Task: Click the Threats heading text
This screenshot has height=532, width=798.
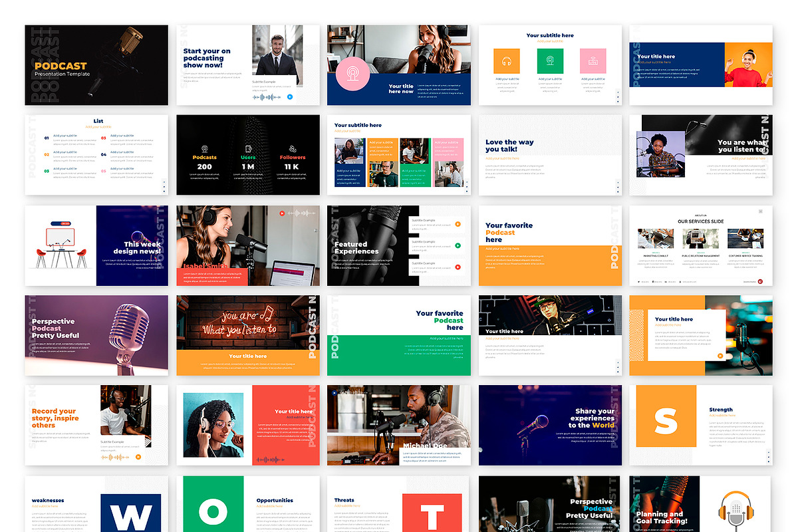Action: [x=344, y=500]
